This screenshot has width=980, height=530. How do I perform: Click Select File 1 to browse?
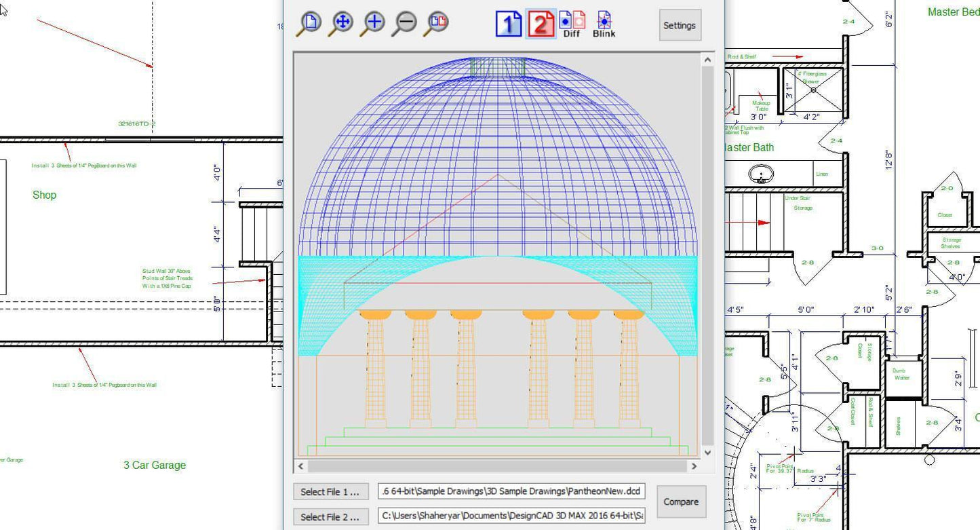point(330,491)
